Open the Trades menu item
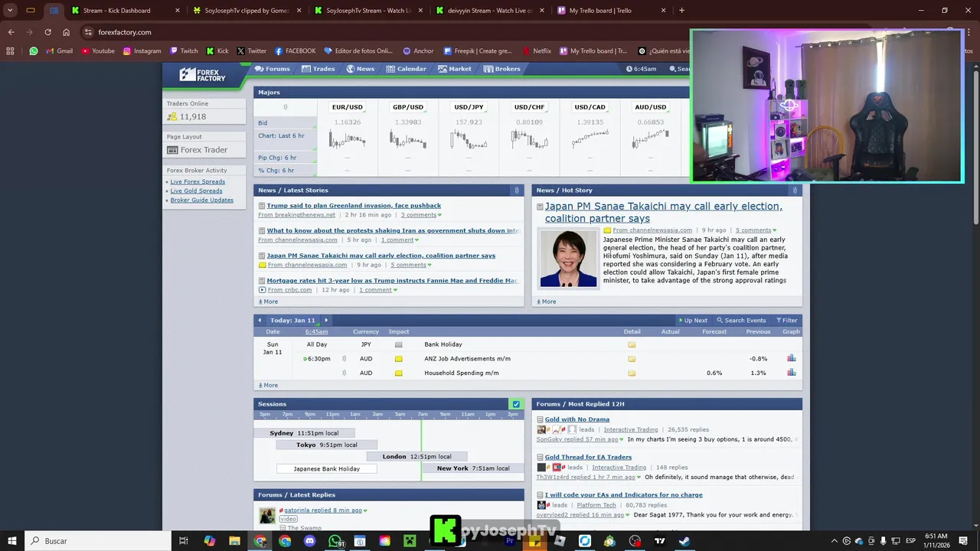 tap(318, 69)
